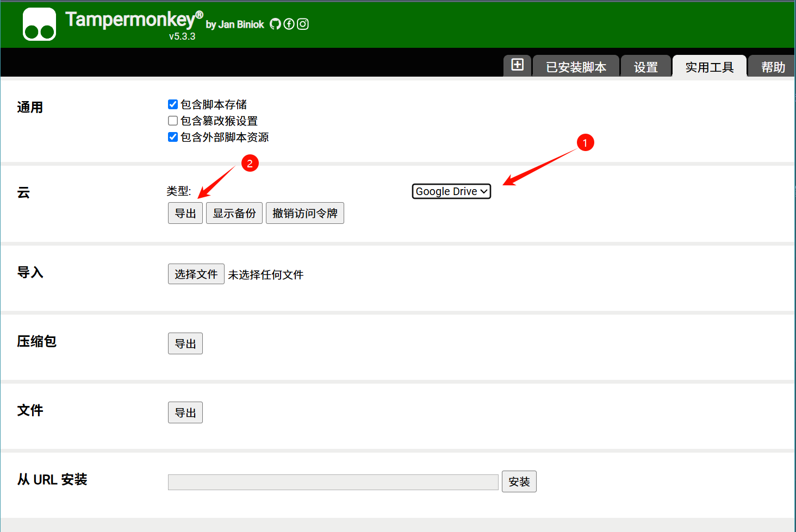Click the 'by Jan Biniok' text
796x532 pixels.
tap(235, 24)
